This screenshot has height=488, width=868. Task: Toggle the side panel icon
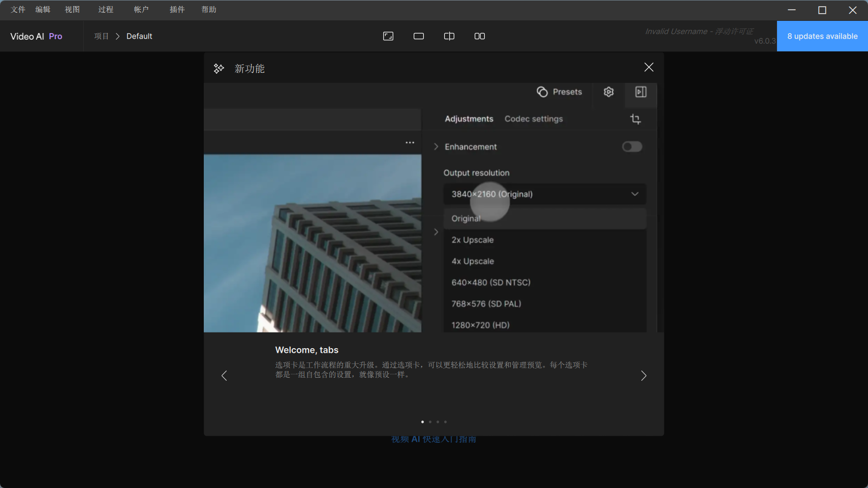tap(641, 92)
